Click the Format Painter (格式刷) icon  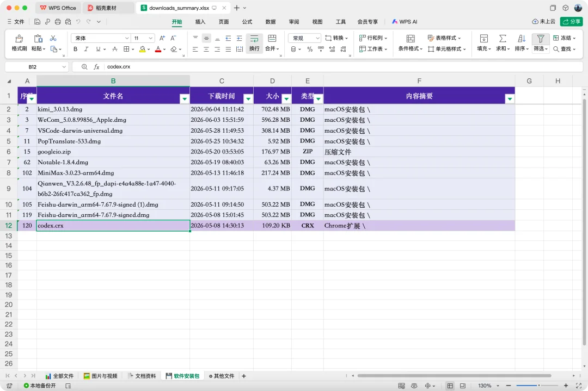pos(19,39)
